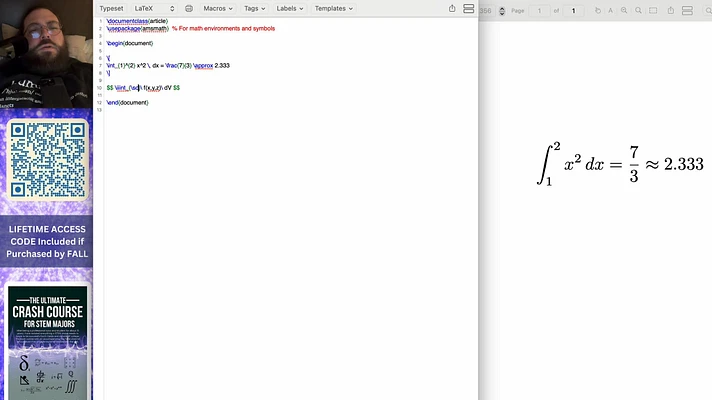Screen dimensions: 712x400
Task: Click the \iiint triple integral line
Action: point(143,88)
